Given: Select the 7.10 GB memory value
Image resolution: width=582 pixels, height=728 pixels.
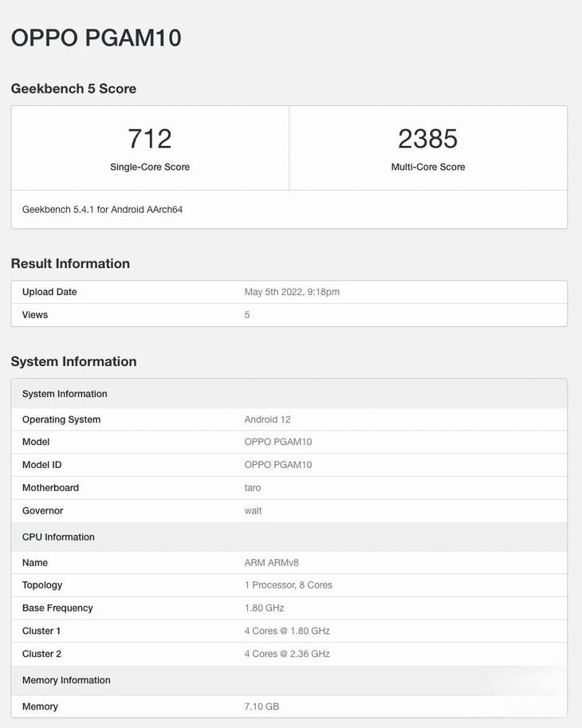Looking at the screenshot, I should 262,706.
